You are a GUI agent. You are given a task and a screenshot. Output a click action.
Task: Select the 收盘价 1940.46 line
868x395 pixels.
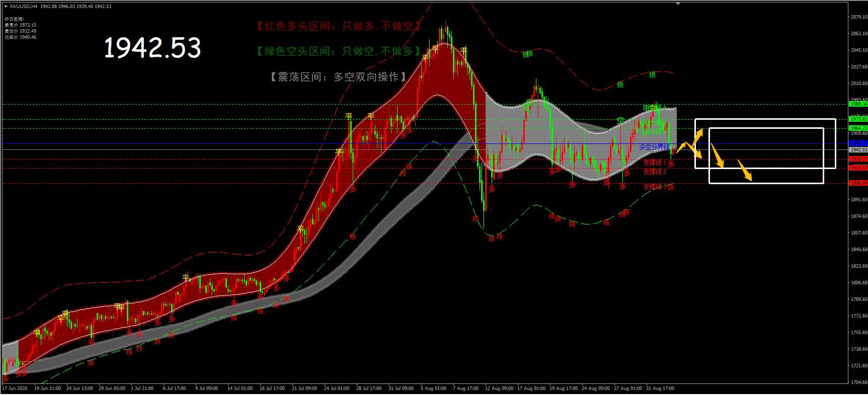pyautogui.click(x=20, y=37)
